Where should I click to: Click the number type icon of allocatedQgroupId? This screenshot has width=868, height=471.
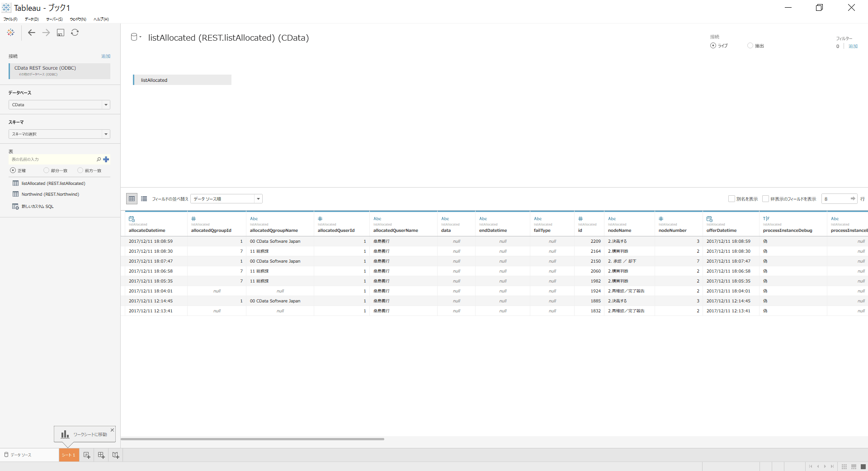(x=193, y=219)
